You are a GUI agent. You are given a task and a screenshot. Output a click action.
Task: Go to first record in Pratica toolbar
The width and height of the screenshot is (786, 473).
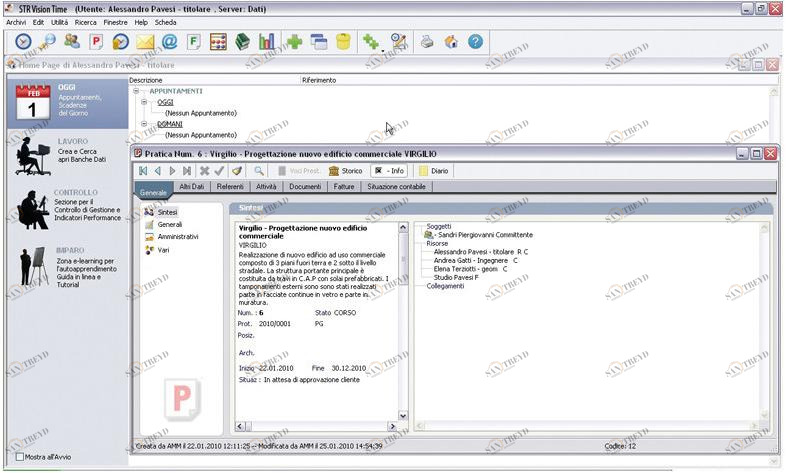click(x=143, y=171)
